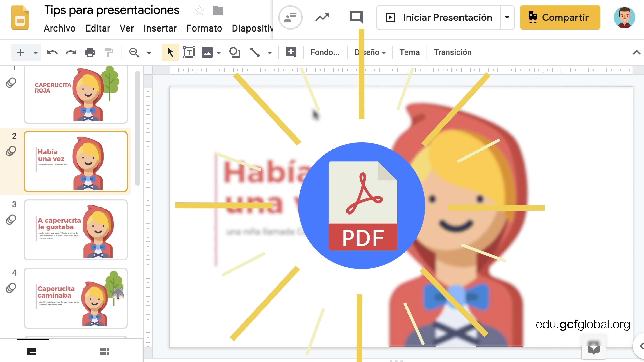The height and width of the screenshot is (362, 644).
Task: Switch to grid view
Action: pos(104,352)
